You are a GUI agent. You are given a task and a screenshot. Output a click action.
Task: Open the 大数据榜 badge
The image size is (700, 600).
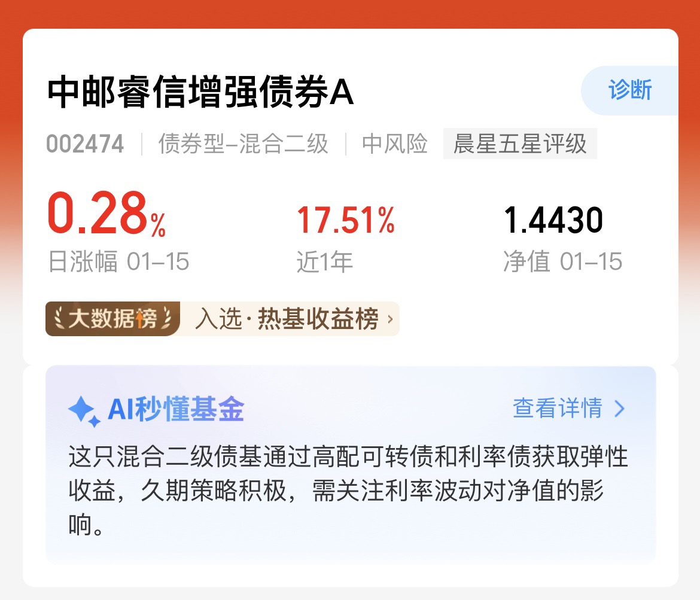(x=112, y=319)
